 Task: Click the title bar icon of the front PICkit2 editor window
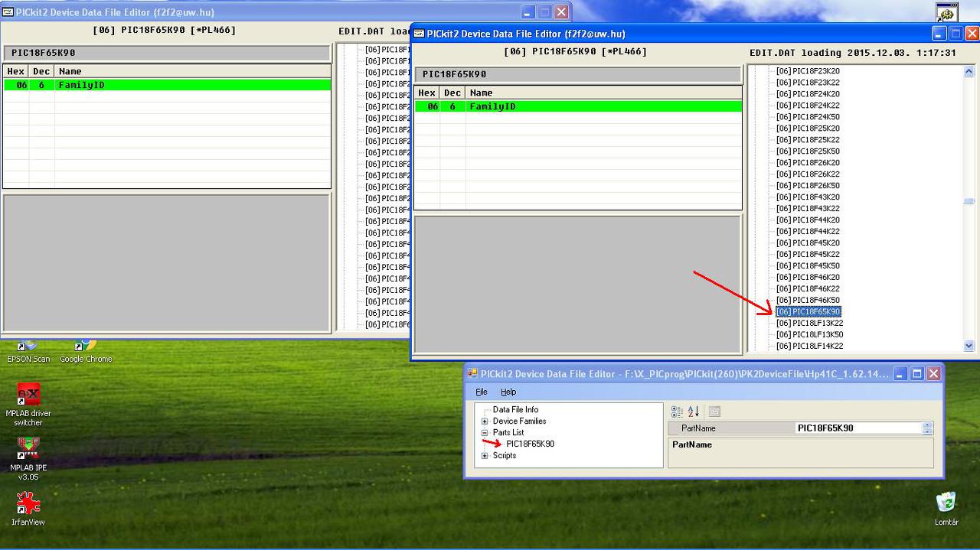[x=419, y=34]
